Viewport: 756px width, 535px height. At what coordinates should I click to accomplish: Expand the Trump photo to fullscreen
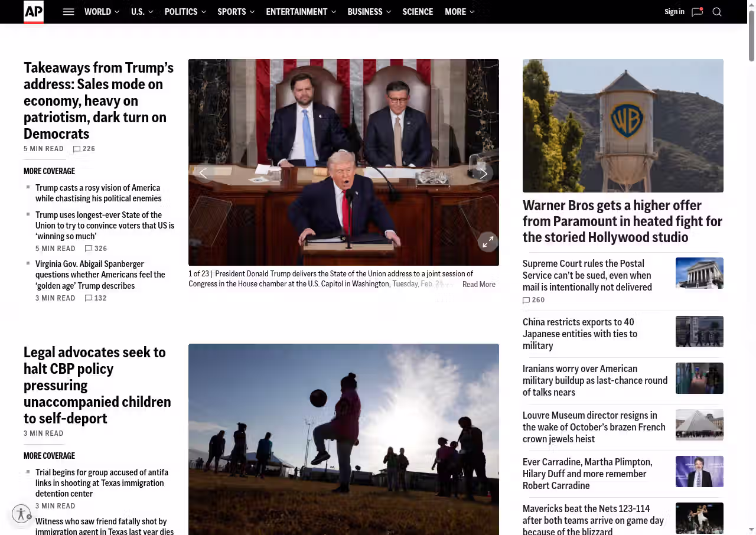pyautogui.click(x=488, y=242)
